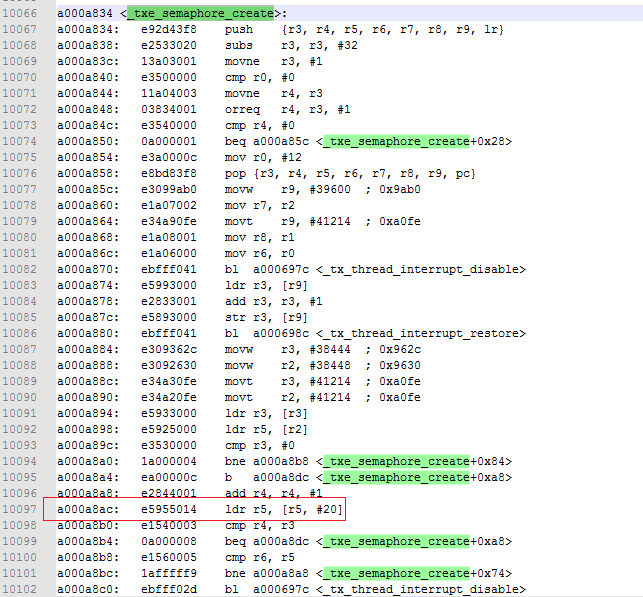Screen dimensions: 643x597
Task: Click line number 10066 in the gutter
Action: [x=22, y=13]
